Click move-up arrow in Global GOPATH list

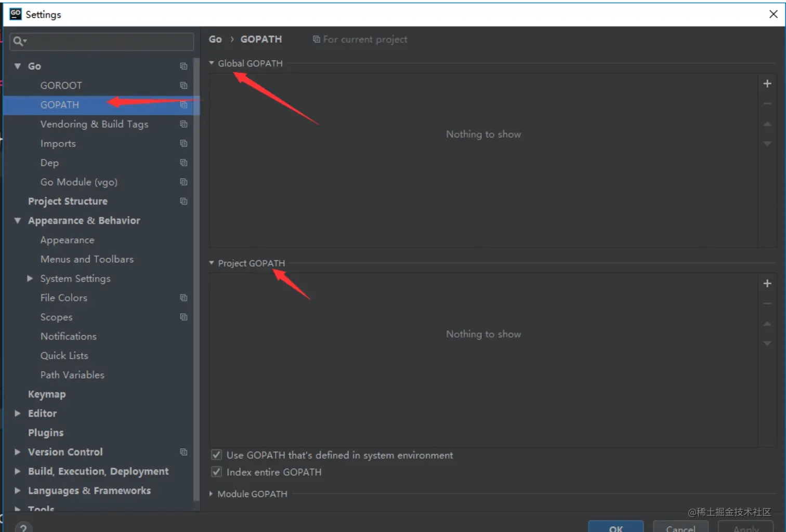coord(767,124)
